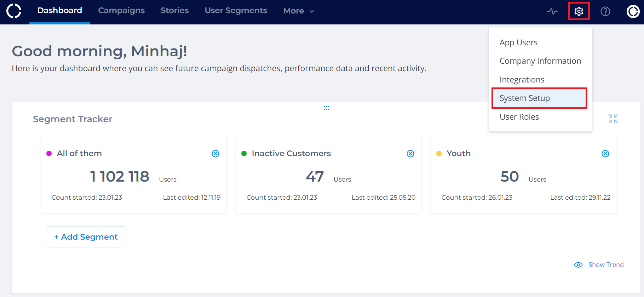Switch to the Campaigns tab
644x297 pixels.
pyautogui.click(x=121, y=11)
